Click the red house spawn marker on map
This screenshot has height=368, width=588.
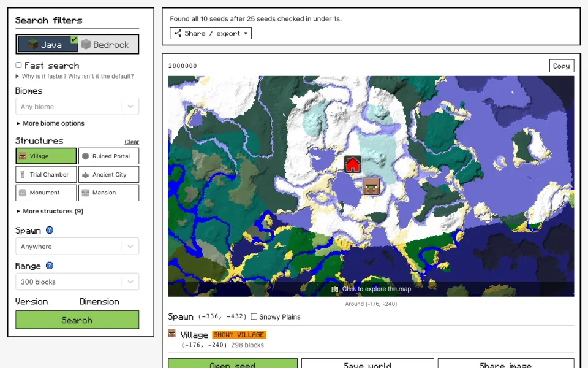[353, 164]
